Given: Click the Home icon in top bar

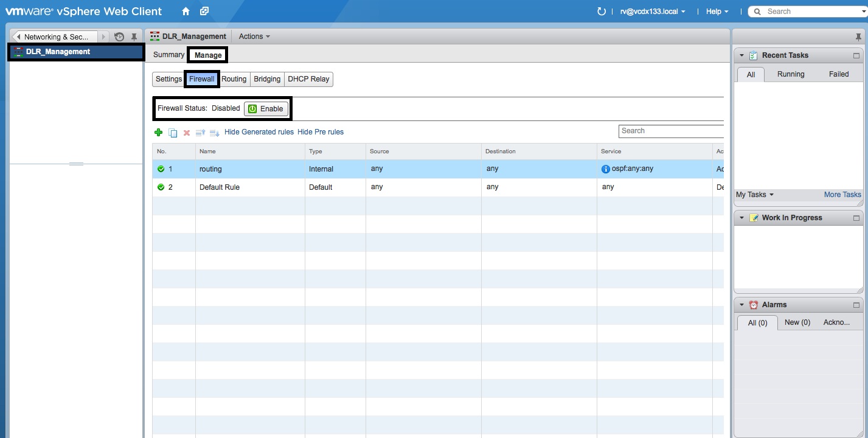Looking at the screenshot, I should 186,12.
